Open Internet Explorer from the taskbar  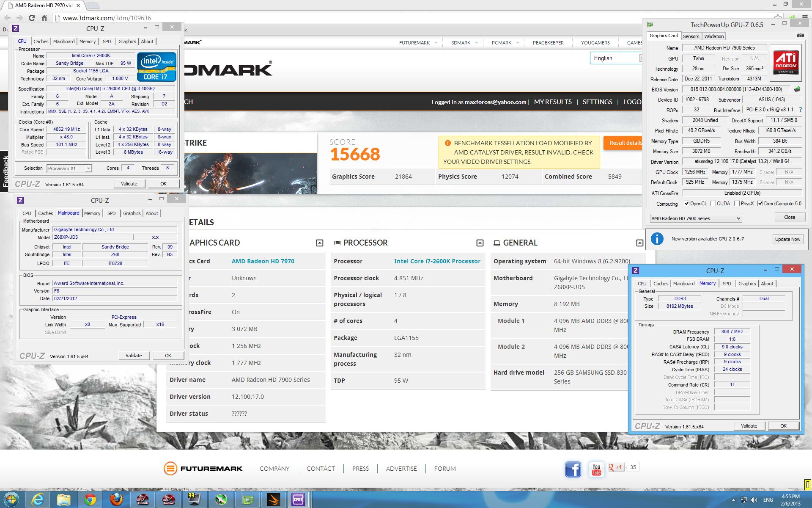[x=38, y=500]
